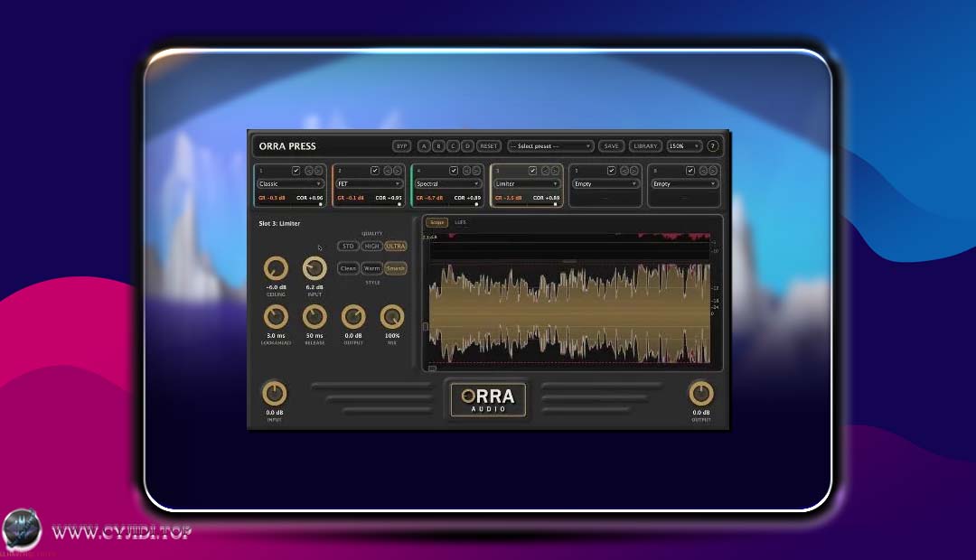Move the Classic slot right

click(x=318, y=171)
